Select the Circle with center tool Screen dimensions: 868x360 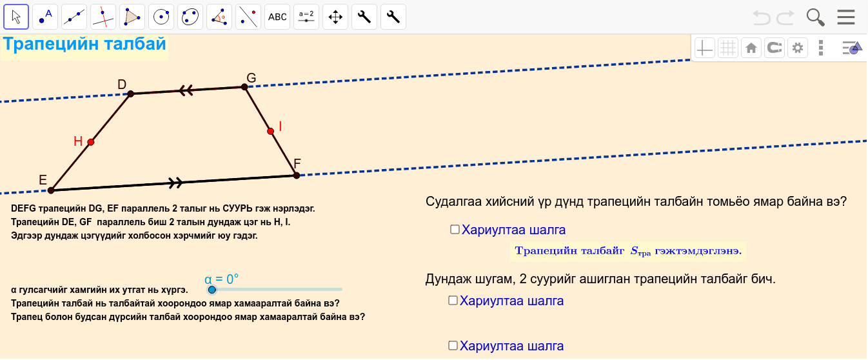(161, 17)
